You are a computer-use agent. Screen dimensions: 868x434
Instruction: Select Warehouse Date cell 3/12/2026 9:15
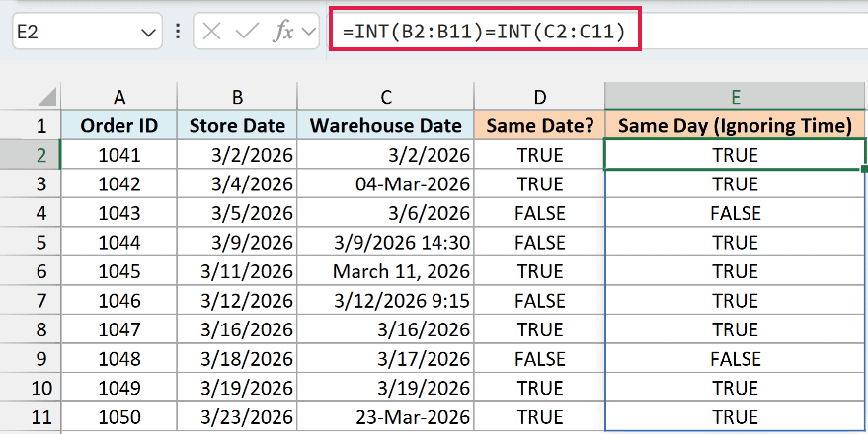click(x=385, y=301)
